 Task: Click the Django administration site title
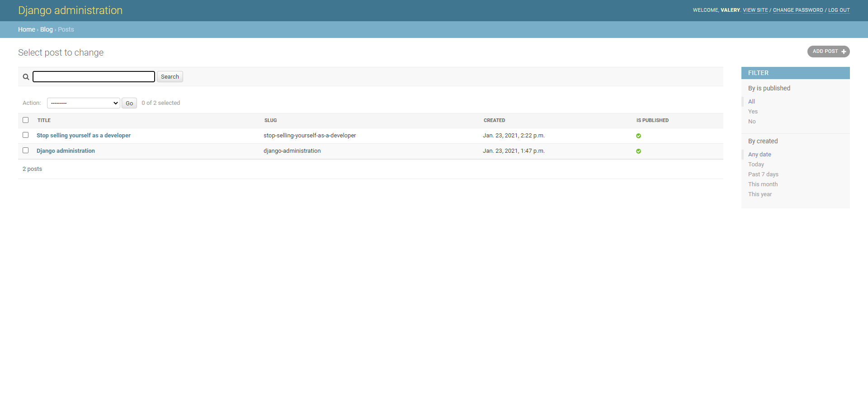click(x=70, y=10)
